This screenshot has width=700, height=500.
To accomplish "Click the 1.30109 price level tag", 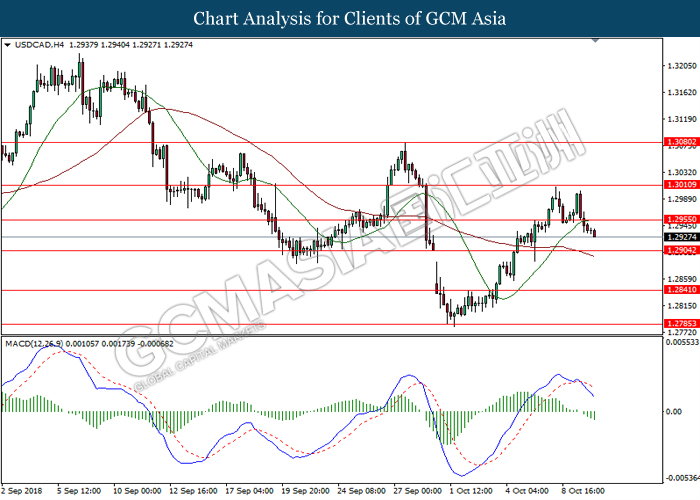I will point(681,185).
